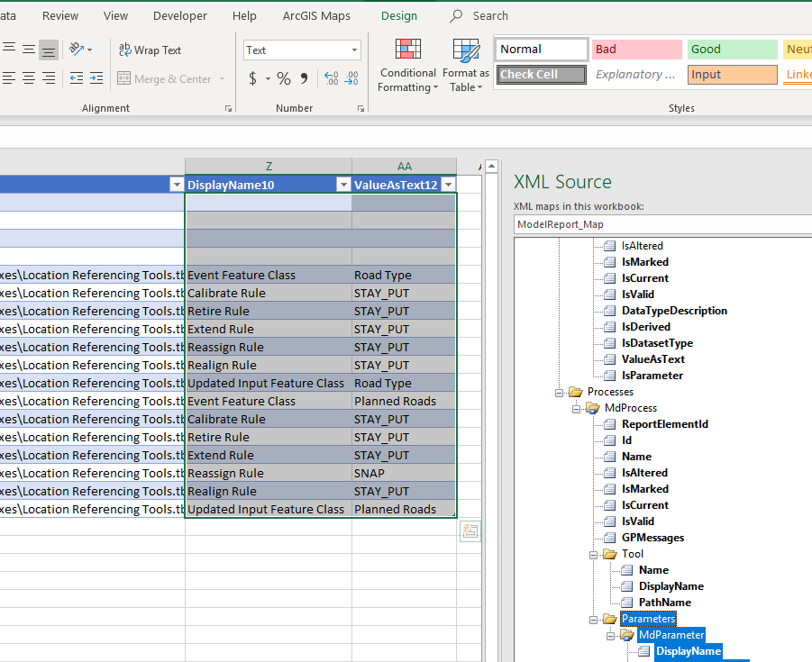Viewport: 812px width, 662px height.
Task: Open the ArcGIS Maps ribbon tab
Action: (x=316, y=16)
